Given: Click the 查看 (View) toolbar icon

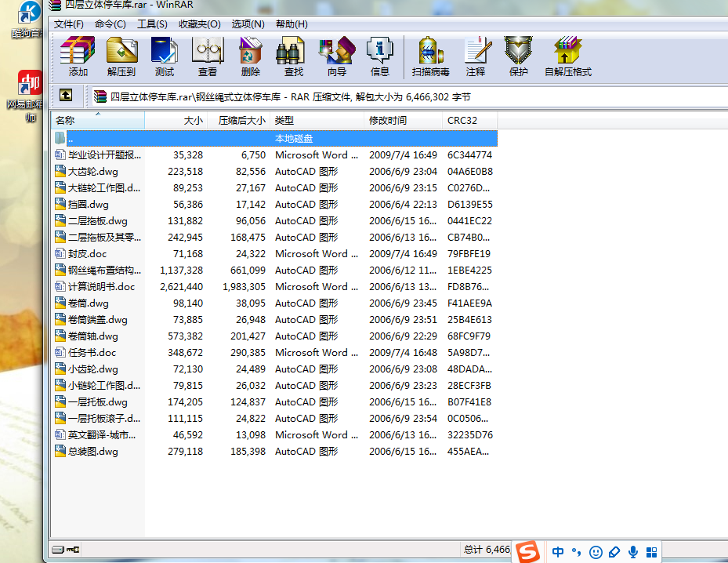Looking at the screenshot, I should 208,56.
